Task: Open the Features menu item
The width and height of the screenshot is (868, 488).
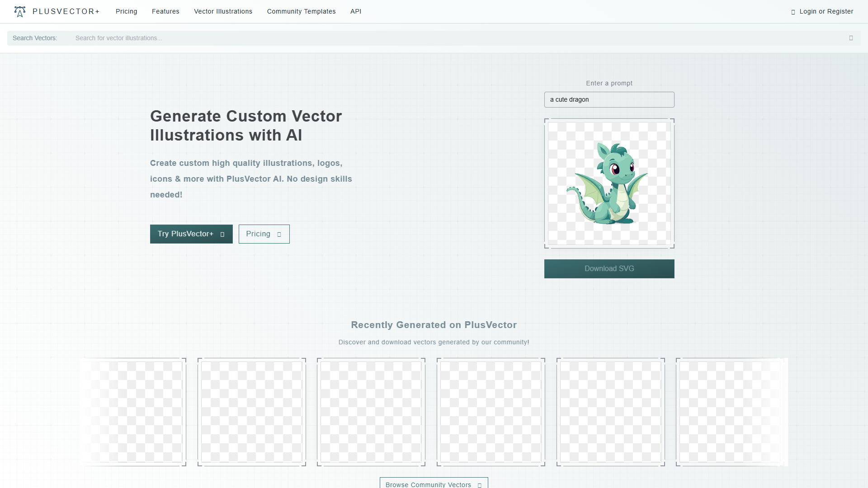Action: (165, 11)
